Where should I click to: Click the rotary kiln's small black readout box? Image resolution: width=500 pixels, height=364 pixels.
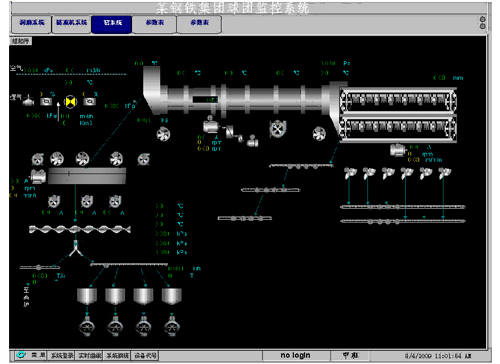(x=205, y=99)
